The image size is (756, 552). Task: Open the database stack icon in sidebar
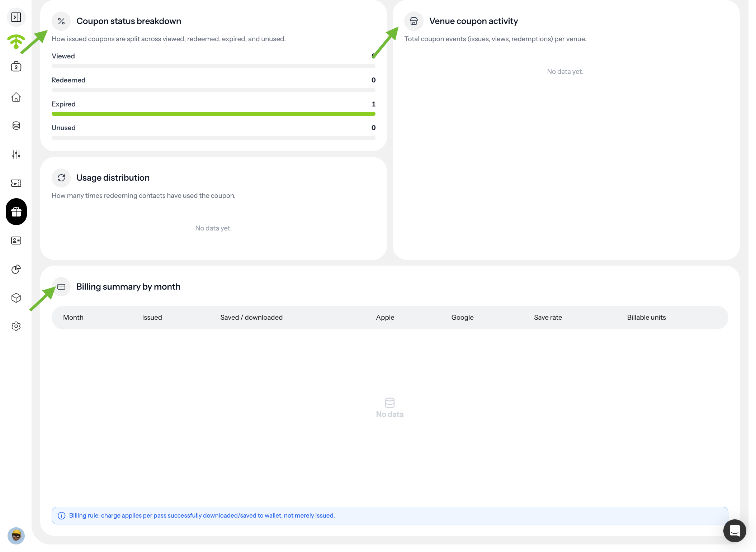[x=16, y=126]
